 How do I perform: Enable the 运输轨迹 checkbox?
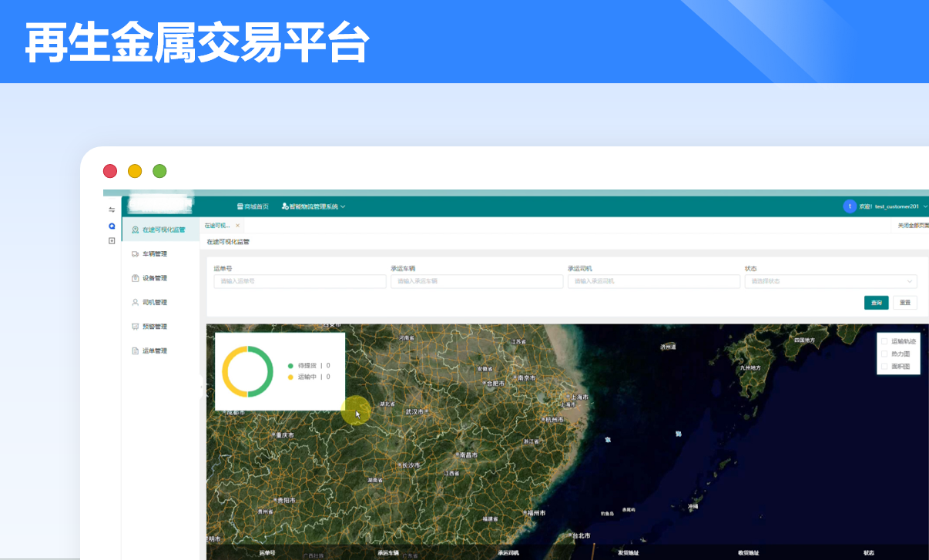tap(884, 341)
